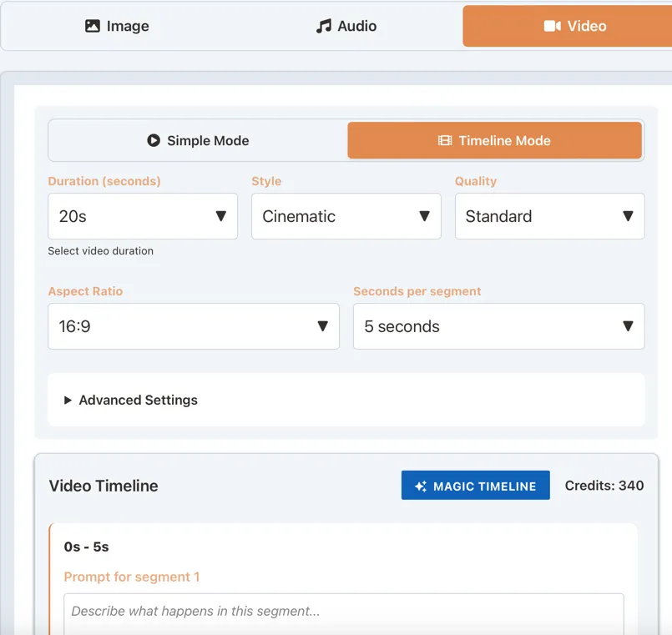This screenshot has width=672, height=635.
Task: Click the sparkle icon on Magic Timeline
Action: click(x=421, y=486)
